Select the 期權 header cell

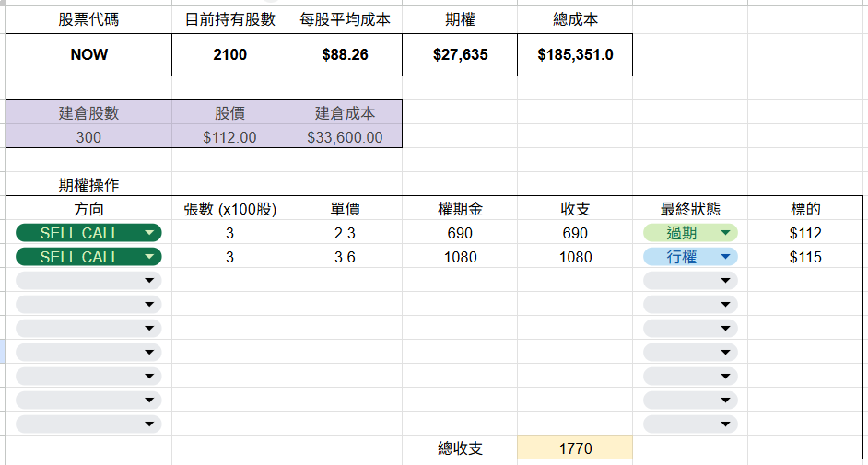(460, 19)
